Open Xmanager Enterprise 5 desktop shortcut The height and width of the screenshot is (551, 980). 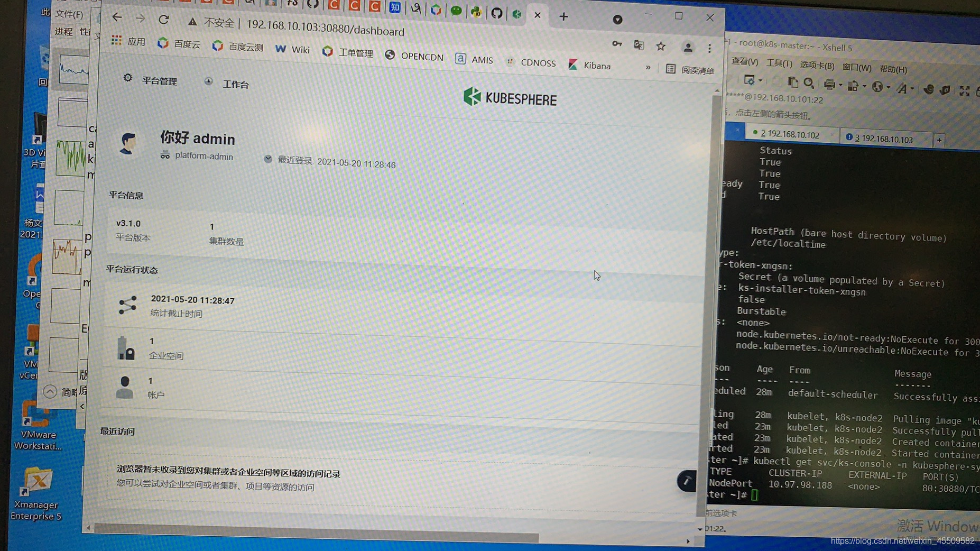pos(36,494)
